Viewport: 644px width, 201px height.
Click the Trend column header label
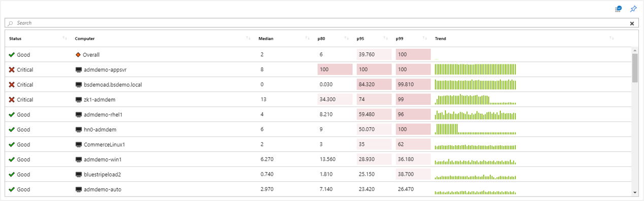coord(440,39)
